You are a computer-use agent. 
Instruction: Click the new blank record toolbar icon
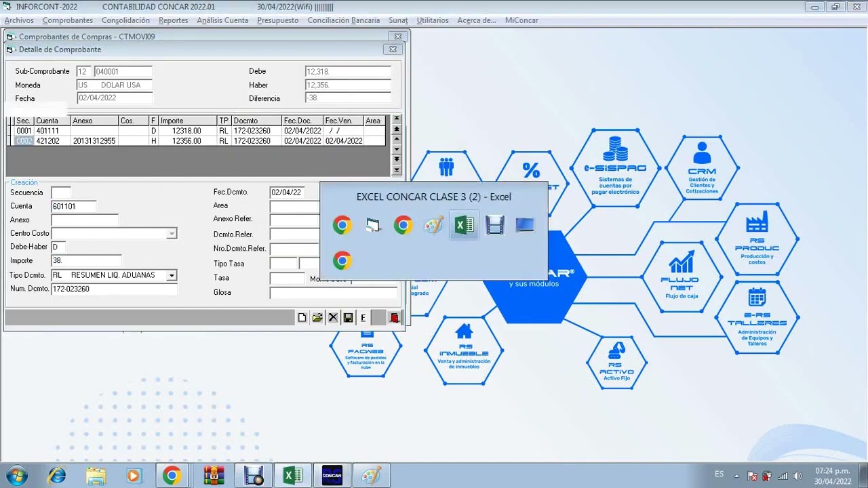(302, 318)
